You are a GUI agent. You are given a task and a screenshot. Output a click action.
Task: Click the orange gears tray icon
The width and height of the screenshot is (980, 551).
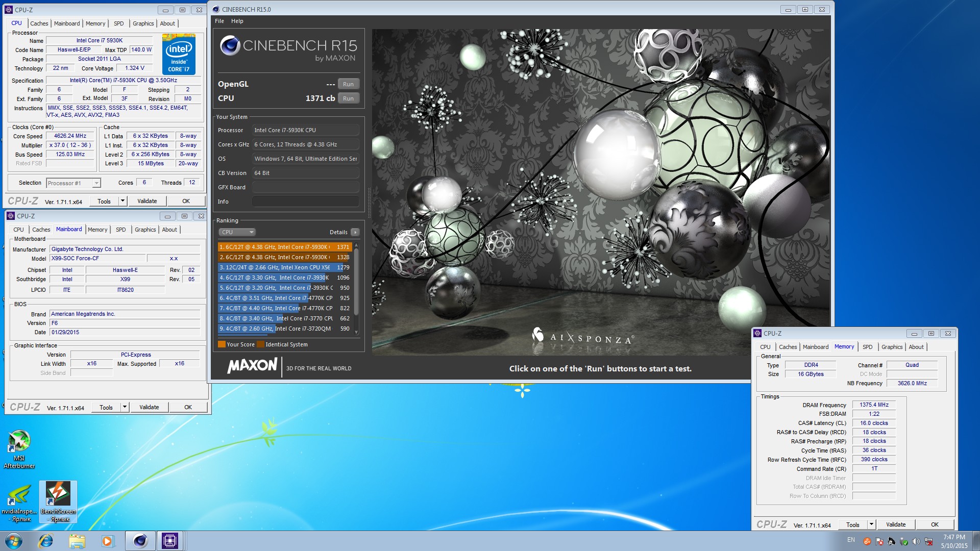(867, 541)
